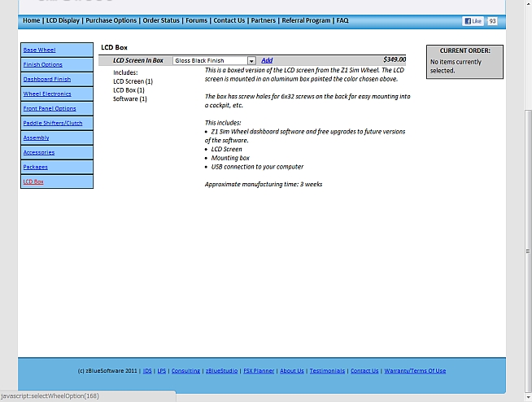Check Order Status in navigation bar
Viewport: 532px width, 402px height.
(161, 20)
